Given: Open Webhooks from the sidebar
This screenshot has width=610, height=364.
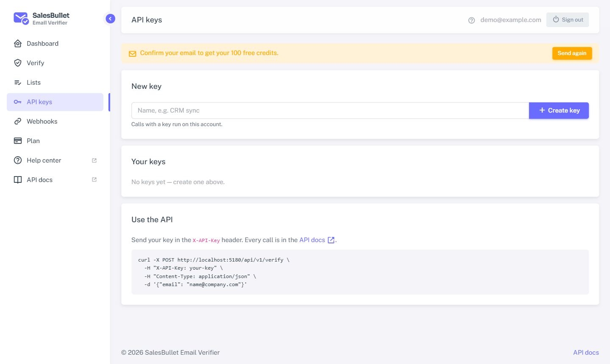Looking at the screenshot, I should (55, 121).
